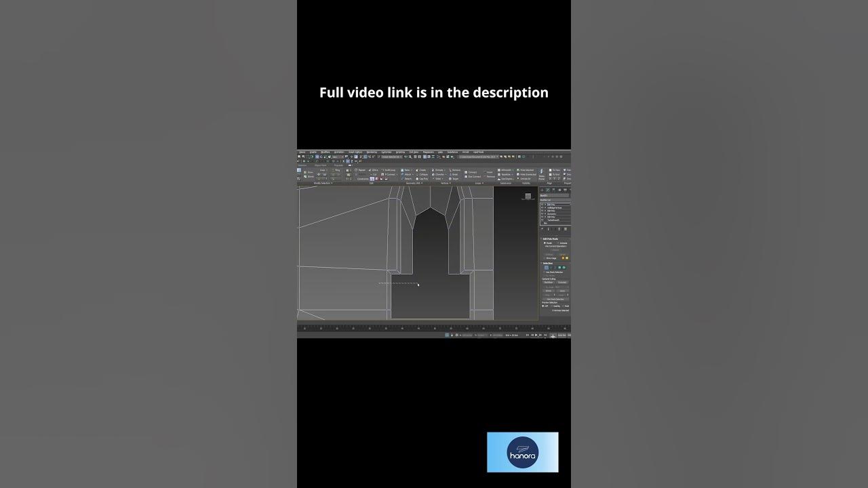
Task: Toggle Isolate Selection icon in status bar
Action: tap(447, 335)
